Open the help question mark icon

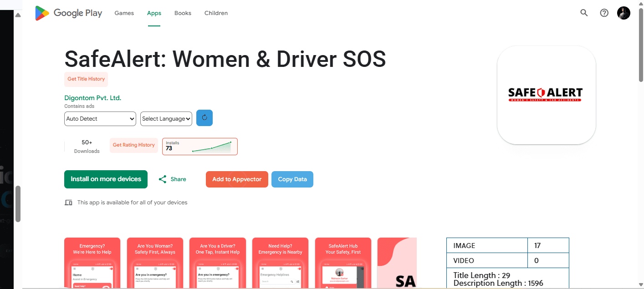(604, 13)
